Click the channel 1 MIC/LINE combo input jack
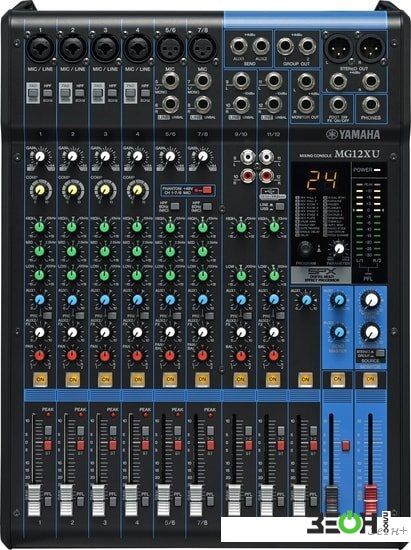Image resolution: width=411 pixels, height=550 pixels. click(40, 48)
